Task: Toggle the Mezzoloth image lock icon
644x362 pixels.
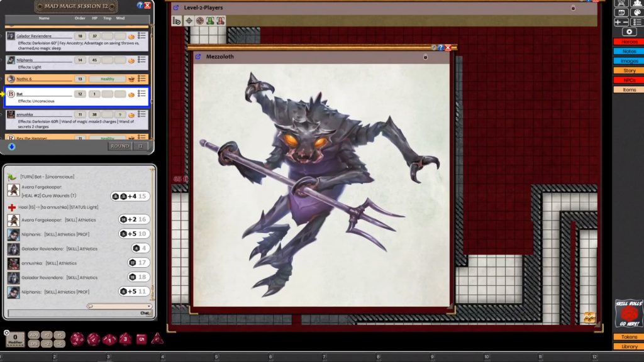Action: (x=426, y=57)
